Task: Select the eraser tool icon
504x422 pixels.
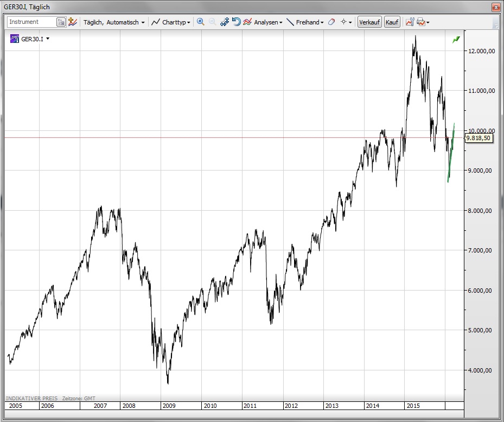Action: coord(331,22)
